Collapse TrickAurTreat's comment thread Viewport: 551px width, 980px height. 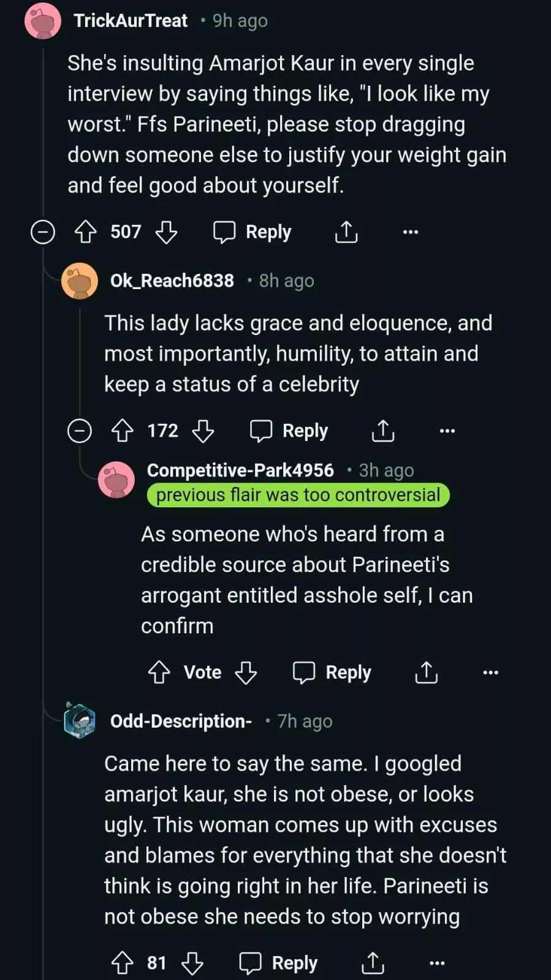tap(43, 232)
